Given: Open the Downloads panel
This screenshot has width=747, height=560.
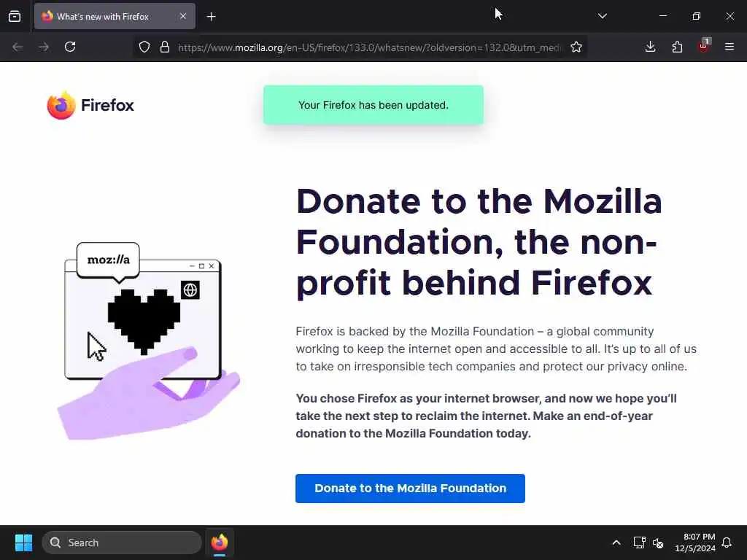Looking at the screenshot, I should tap(650, 47).
